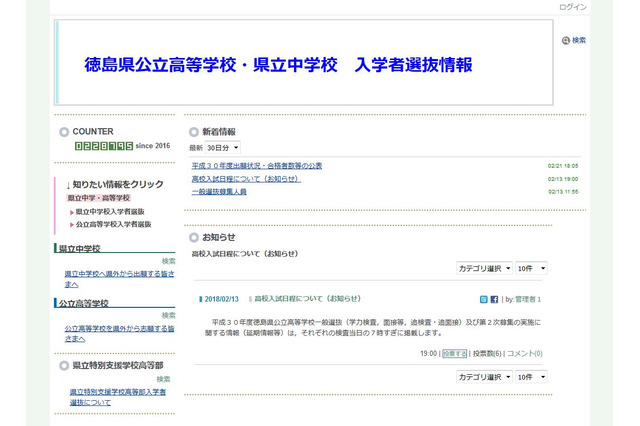Open 一般選抜募集人員 link

click(219, 191)
